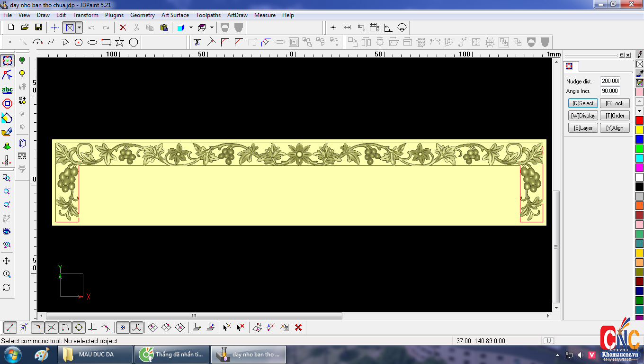Activate the pan view tool

pyautogui.click(x=7, y=261)
